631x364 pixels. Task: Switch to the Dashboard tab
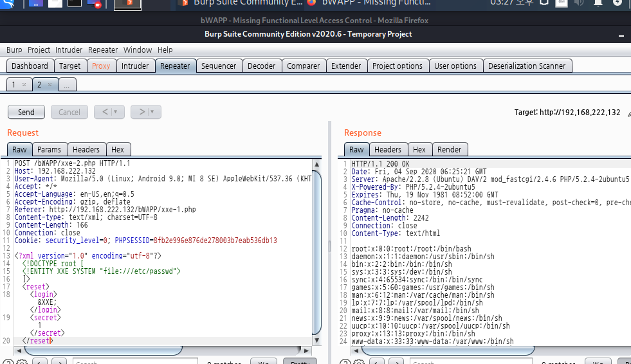(x=30, y=66)
